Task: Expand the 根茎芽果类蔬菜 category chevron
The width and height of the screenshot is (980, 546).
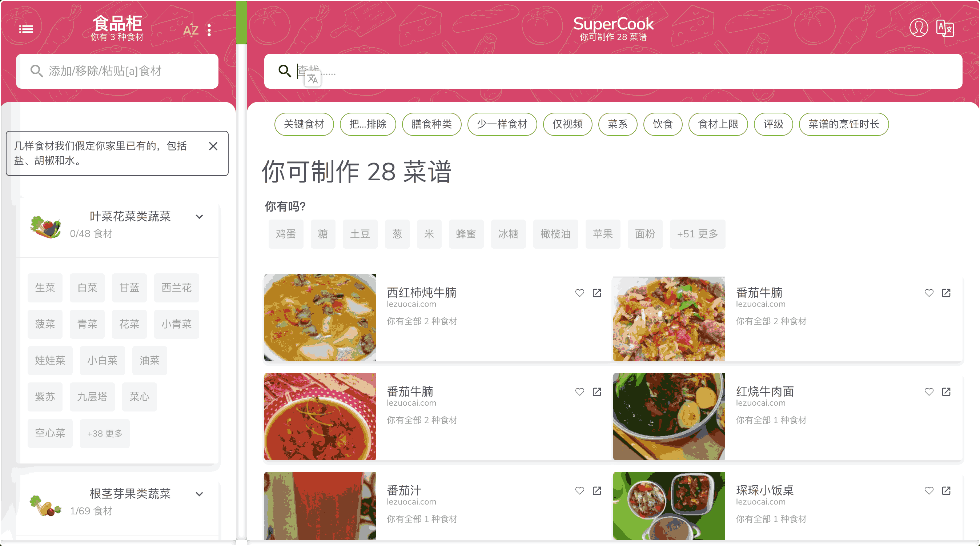Action: click(x=199, y=494)
